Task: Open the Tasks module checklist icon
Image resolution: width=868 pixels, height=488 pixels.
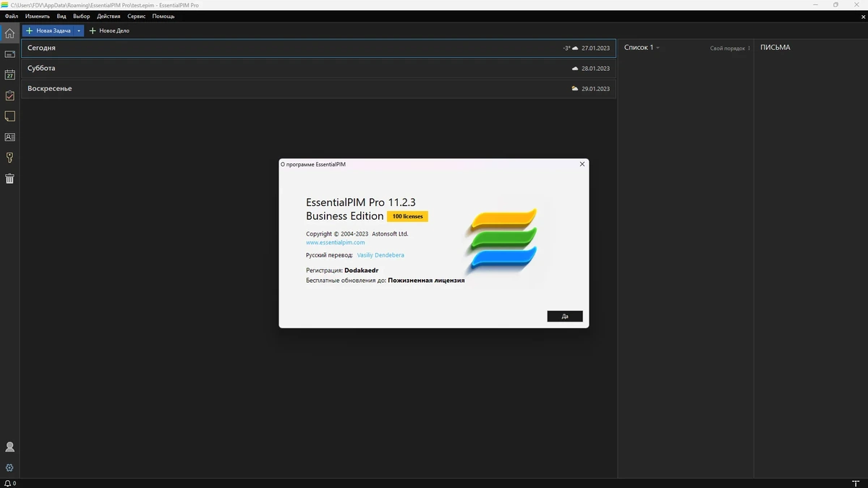Action: click(9, 95)
